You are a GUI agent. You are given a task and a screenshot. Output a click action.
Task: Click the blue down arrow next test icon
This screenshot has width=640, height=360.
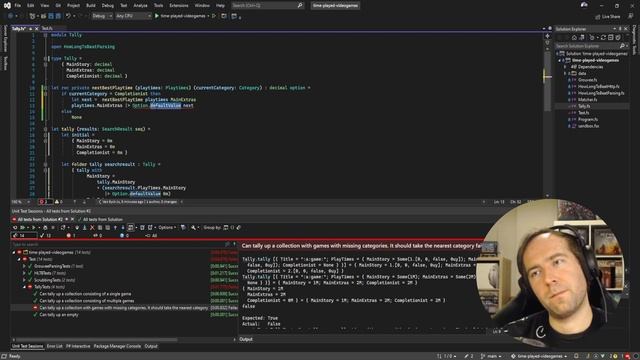click(122, 228)
